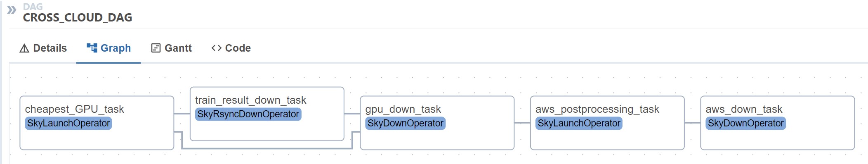The image size is (868, 164).
Task: Click SkyLaunchOperator badge in cheapest_GPU_task
Action: 68,123
